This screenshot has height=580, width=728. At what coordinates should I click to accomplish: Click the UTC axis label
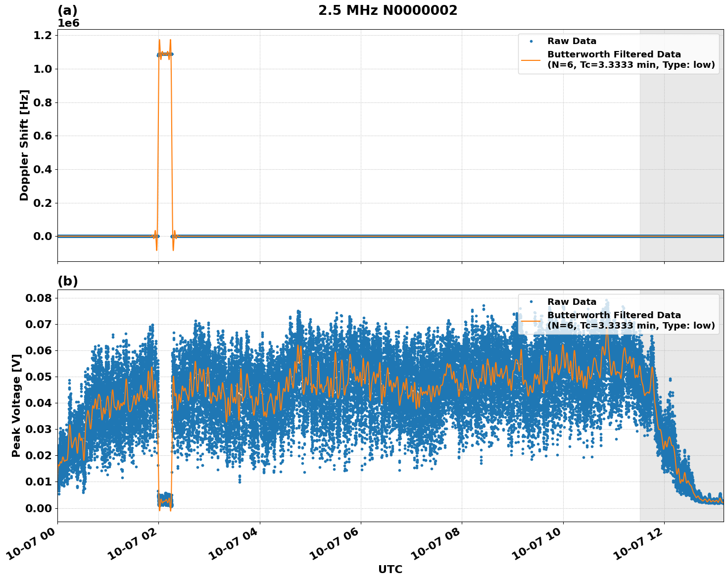(389, 570)
